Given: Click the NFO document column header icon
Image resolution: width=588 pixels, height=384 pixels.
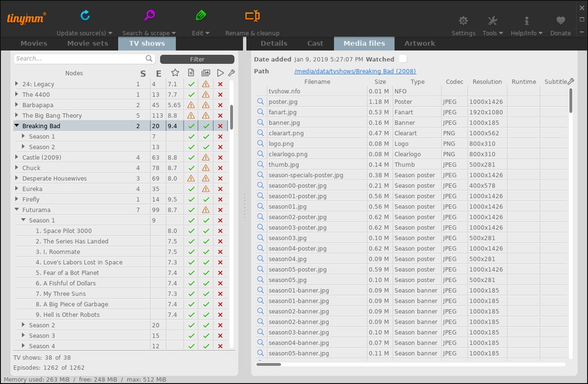Looking at the screenshot, I should [x=191, y=73].
